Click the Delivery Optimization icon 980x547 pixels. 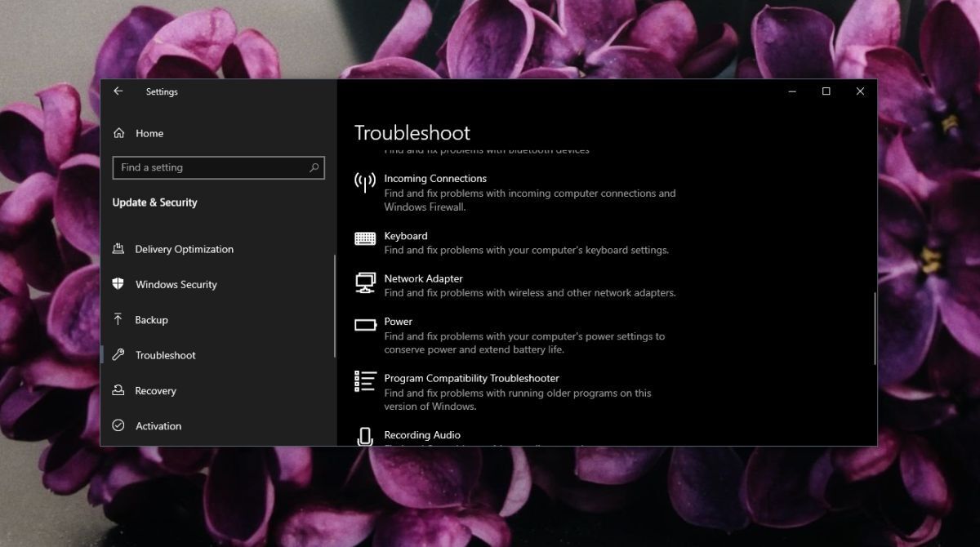(119, 249)
